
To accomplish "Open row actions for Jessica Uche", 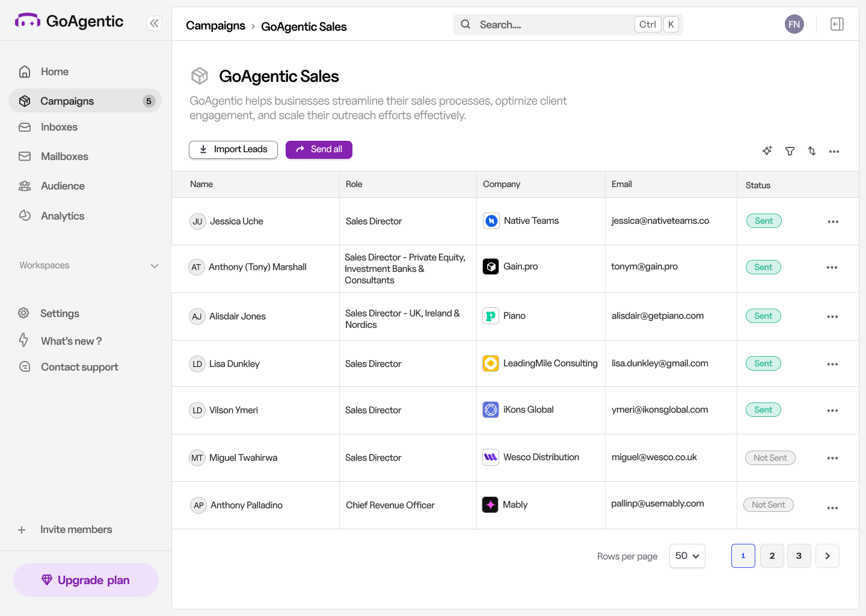I will click(833, 222).
